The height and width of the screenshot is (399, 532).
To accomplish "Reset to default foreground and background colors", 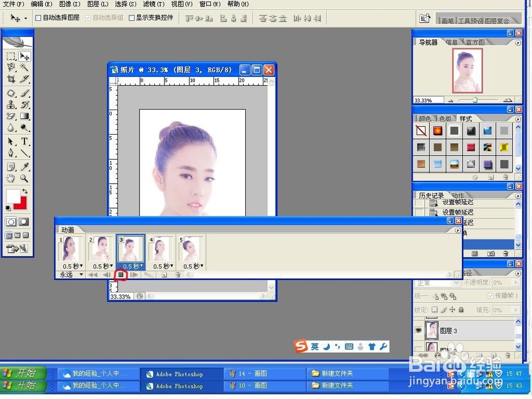I will (8, 207).
